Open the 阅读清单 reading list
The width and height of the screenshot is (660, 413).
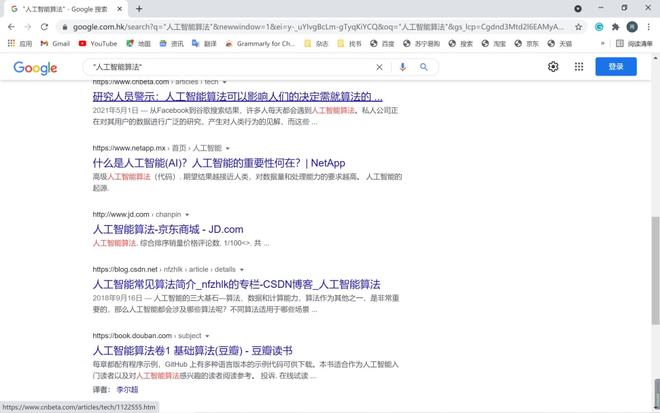pos(634,43)
